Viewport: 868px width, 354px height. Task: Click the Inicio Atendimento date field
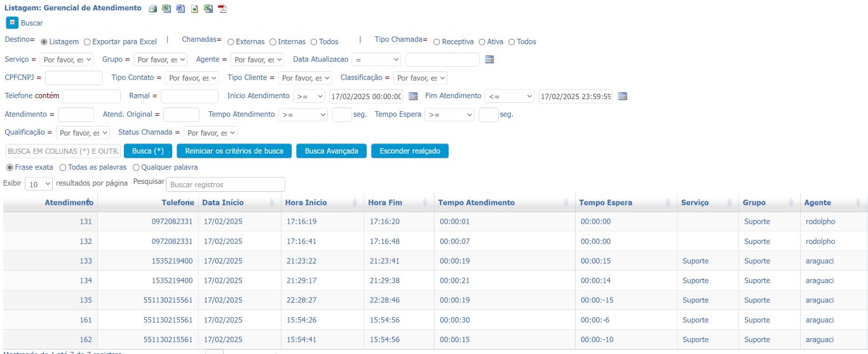(367, 97)
